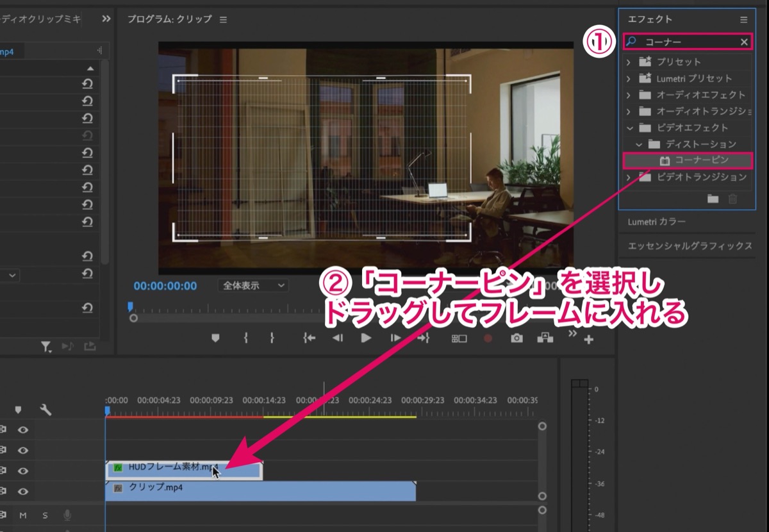This screenshot has height=532, width=769.
Task: Jump to the Out point
Action: click(x=423, y=338)
